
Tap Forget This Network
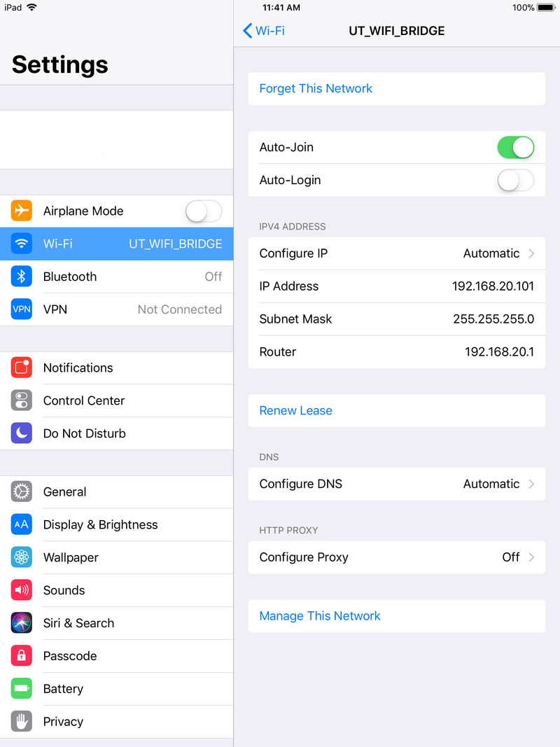(x=316, y=88)
